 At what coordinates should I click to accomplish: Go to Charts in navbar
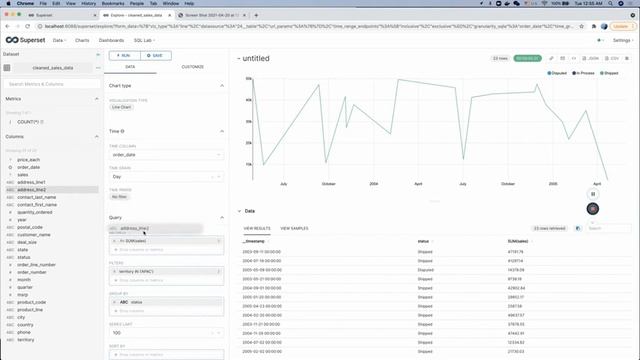(82, 40)
